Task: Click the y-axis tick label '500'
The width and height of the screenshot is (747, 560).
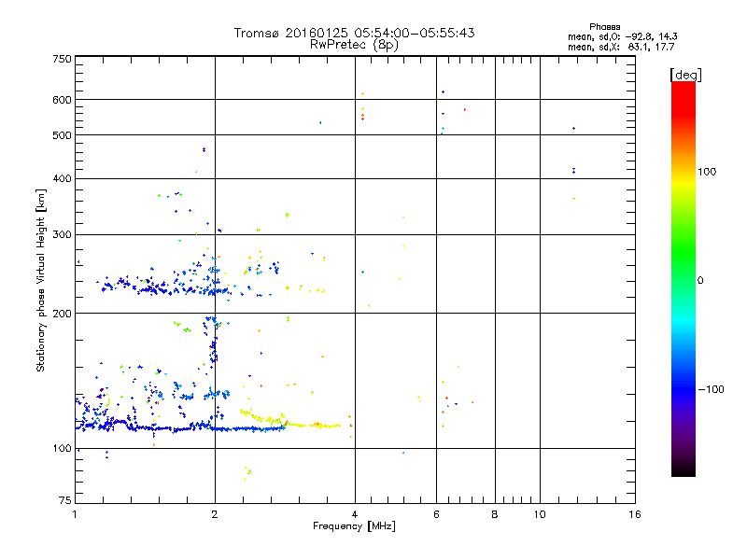Action: click(x=63, y=135)
